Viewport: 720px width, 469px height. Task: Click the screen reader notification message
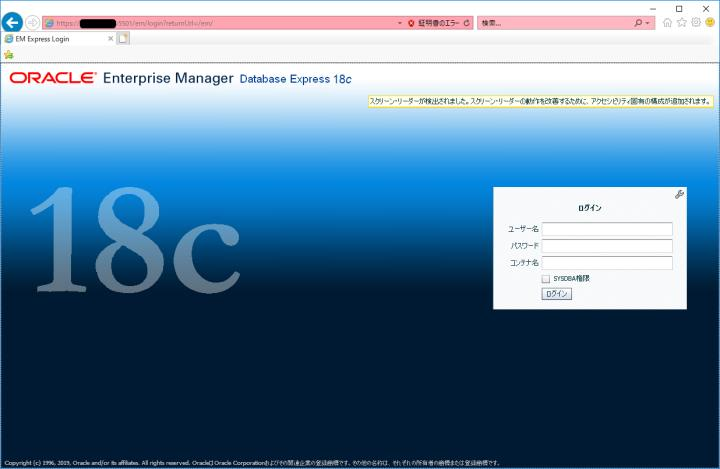pyautogui.click(x=540, y=101)
